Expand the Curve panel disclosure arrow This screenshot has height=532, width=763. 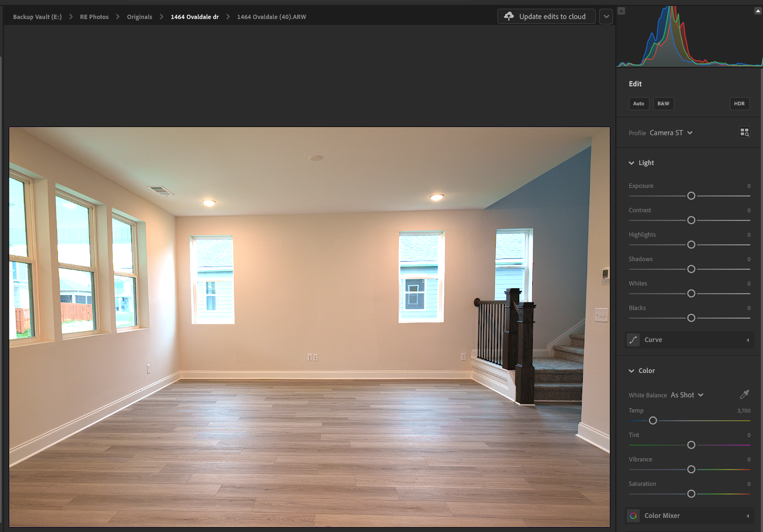pos(748,339)
